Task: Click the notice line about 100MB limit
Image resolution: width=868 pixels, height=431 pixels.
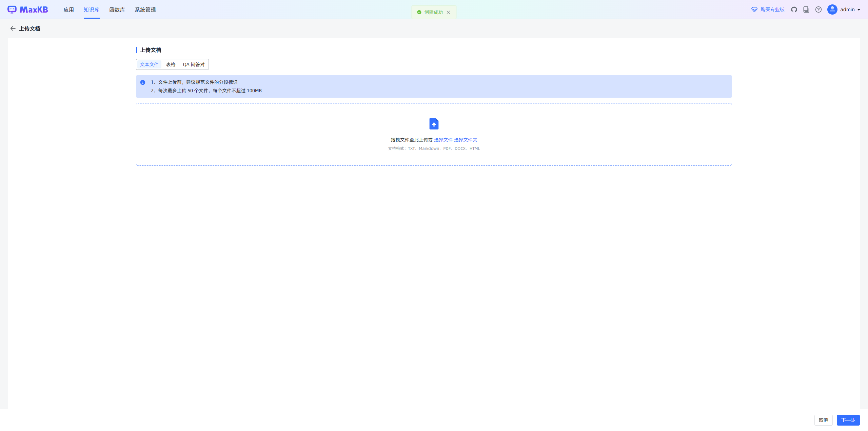Action: tap(206, 91)
